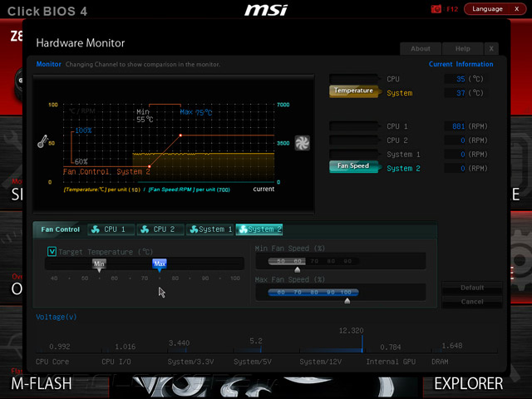Switch to the System 2 fan tab
The height and width of the screenshot is (399, 532).
[259, 229]
